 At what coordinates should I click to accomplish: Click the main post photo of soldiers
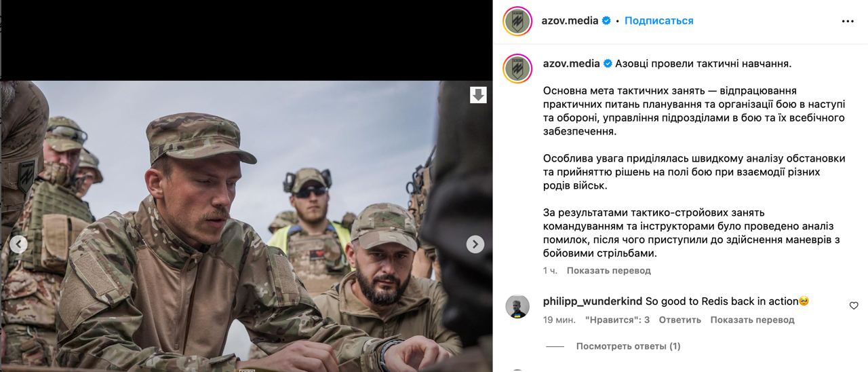(x=246, y=226)
